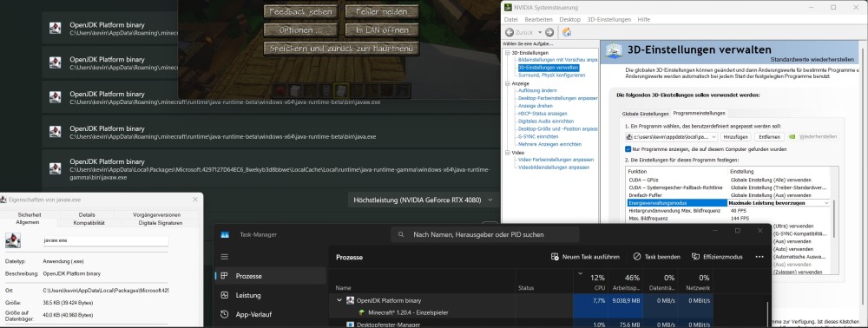
Task: Click the NVIDIA Systemsteuerung home icon
Action: 566,32
